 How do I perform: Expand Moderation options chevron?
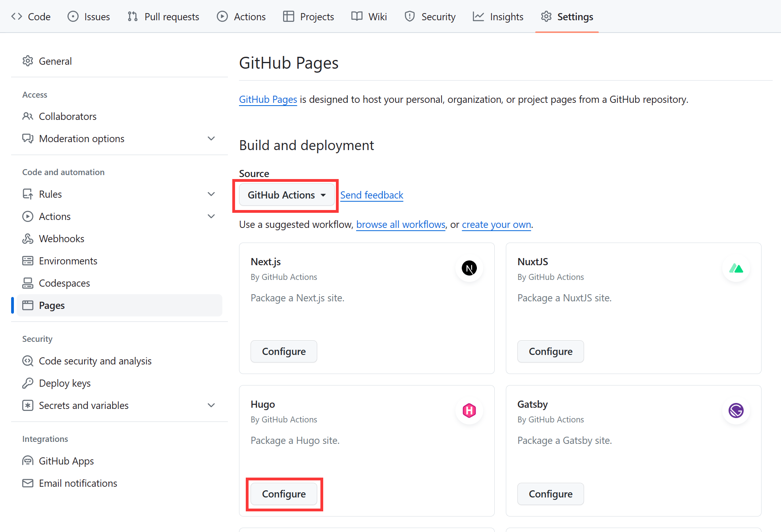point(211,139)
